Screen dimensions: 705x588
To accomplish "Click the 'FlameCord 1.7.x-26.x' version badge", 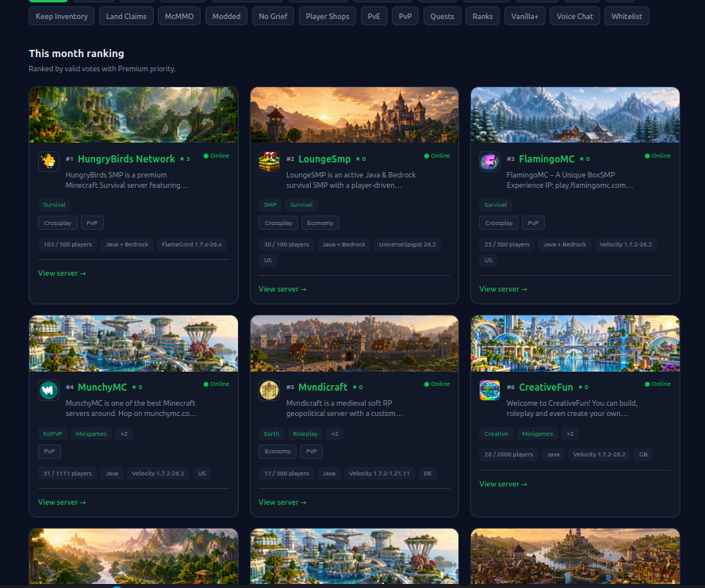I will [x=192, y=244].
